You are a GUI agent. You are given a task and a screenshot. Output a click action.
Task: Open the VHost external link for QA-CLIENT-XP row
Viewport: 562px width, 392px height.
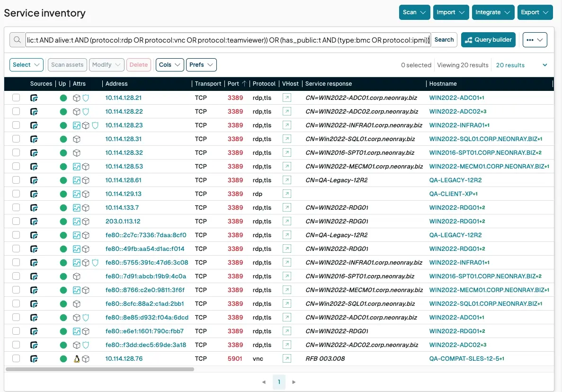pos(287,194)
